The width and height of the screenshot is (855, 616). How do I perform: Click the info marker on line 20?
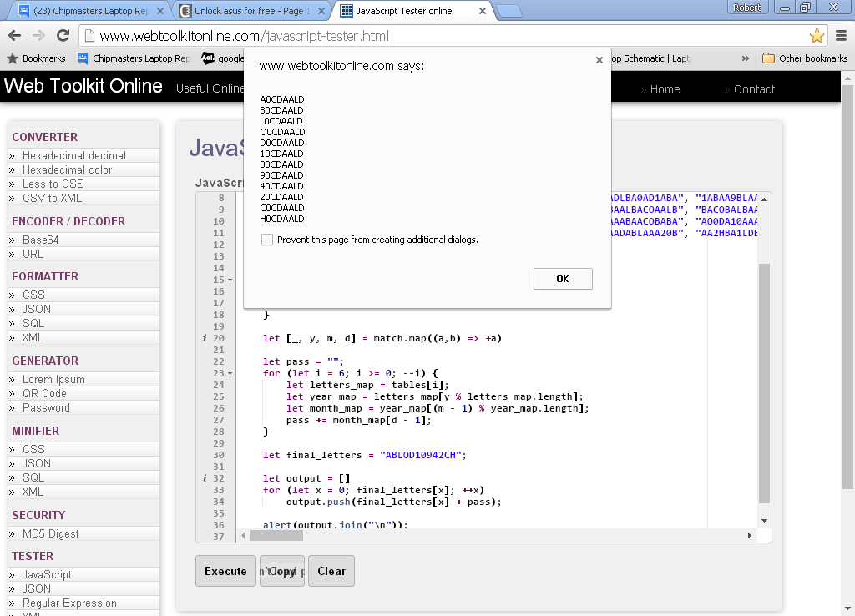205,338
